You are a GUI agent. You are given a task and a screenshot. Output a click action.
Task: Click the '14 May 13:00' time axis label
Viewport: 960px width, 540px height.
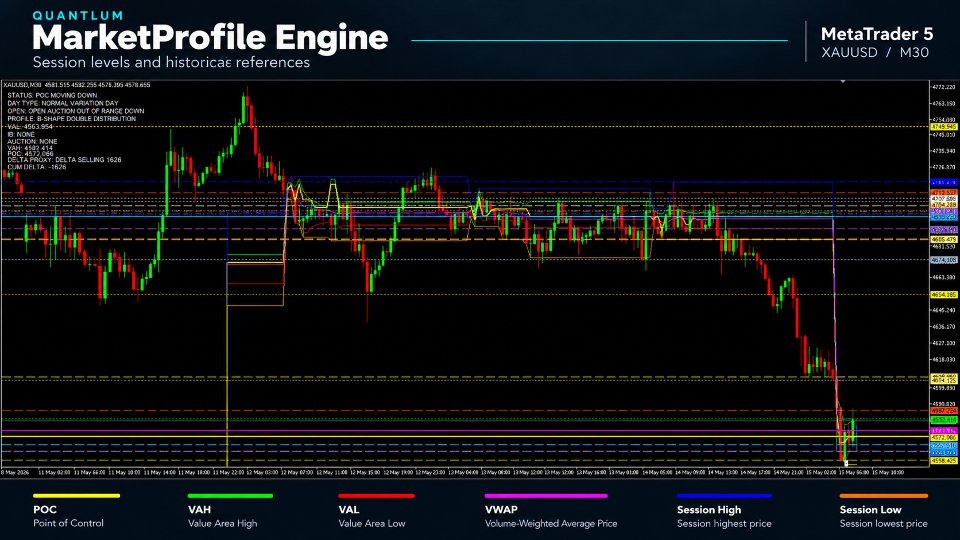(723, 473)
